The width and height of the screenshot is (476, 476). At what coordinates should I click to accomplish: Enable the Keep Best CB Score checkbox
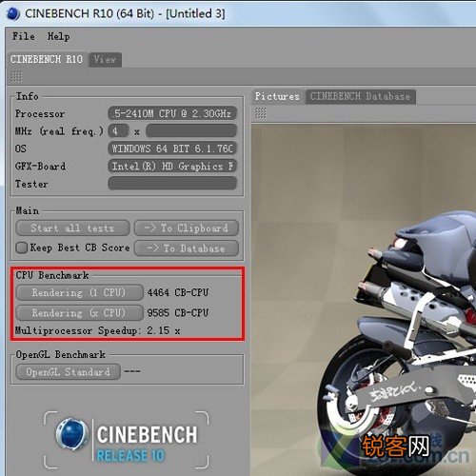pos(22,248)
